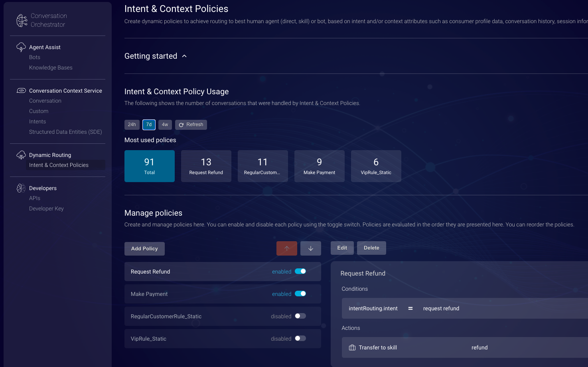Select the VipRule_Static policy row
This screenshot has height=367, width=588.
pyautogui.click(x=223, y=339)
